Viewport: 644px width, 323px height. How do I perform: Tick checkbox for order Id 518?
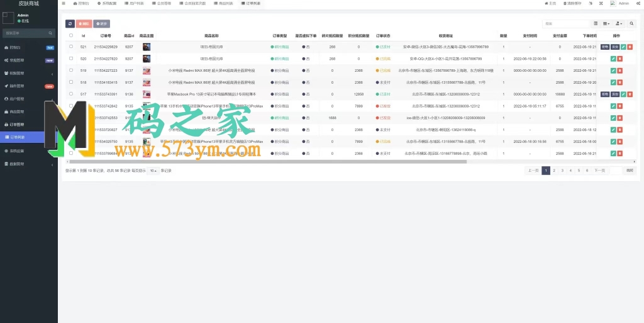tap(71, 82)
